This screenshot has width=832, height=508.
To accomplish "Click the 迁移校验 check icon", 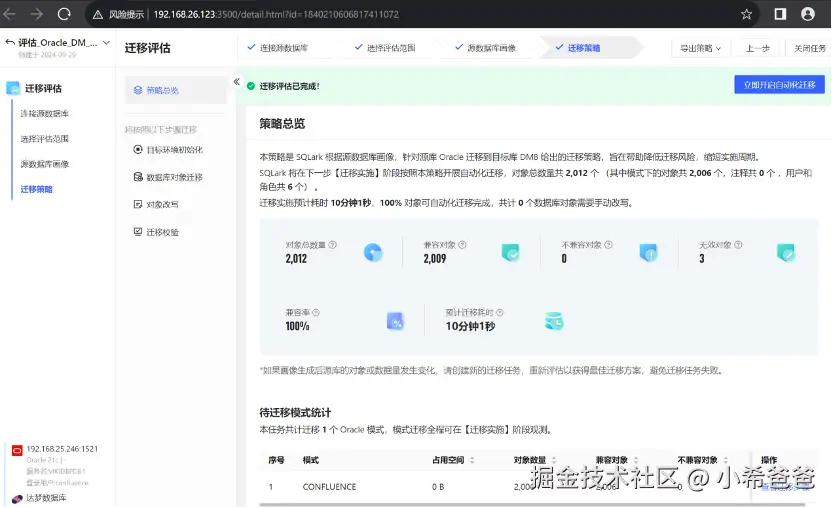I will [x=138, y=232].
